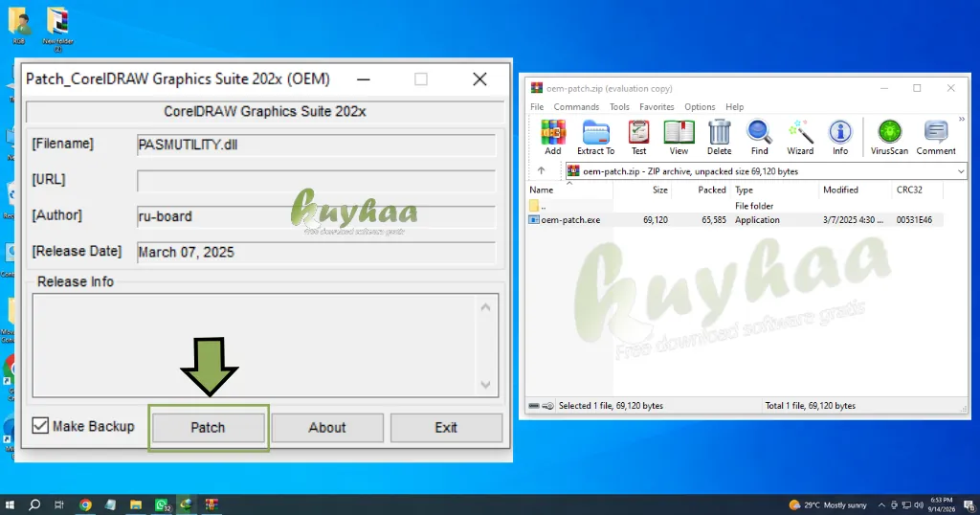Image resolution: width=980 pixels, height=515 pixels.
Task: Click the Author field showing ru-board
Action: 316,216
